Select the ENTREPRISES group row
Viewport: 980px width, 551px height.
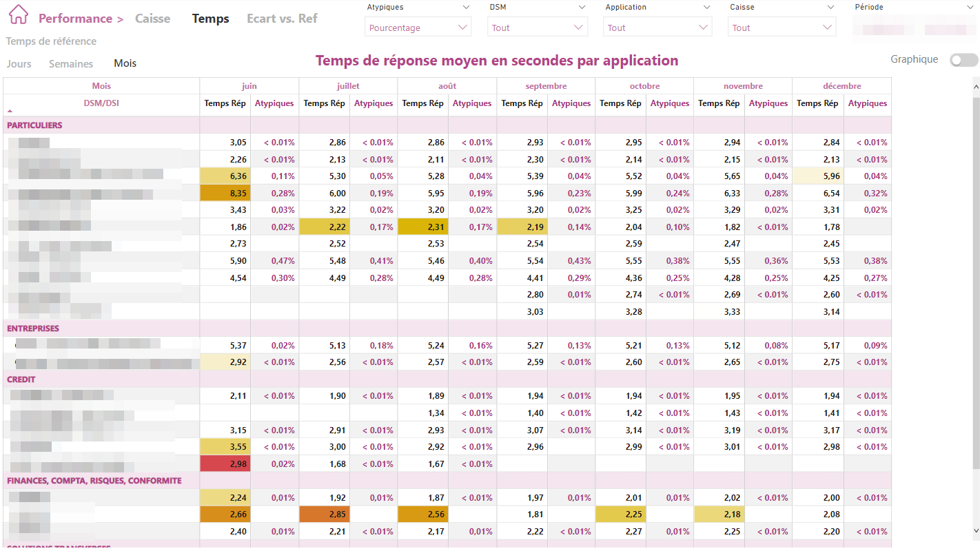point(447,329)
